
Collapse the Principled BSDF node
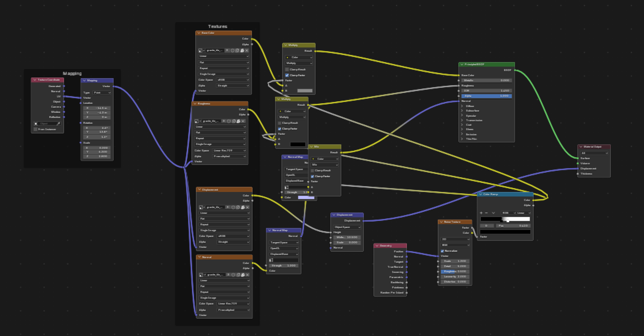(x=462, y=65)
